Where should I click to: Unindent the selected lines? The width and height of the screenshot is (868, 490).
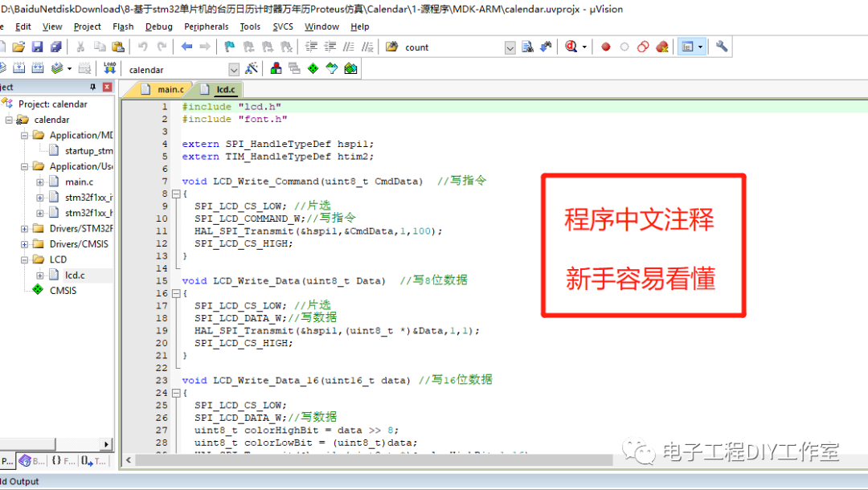point(330,47)
